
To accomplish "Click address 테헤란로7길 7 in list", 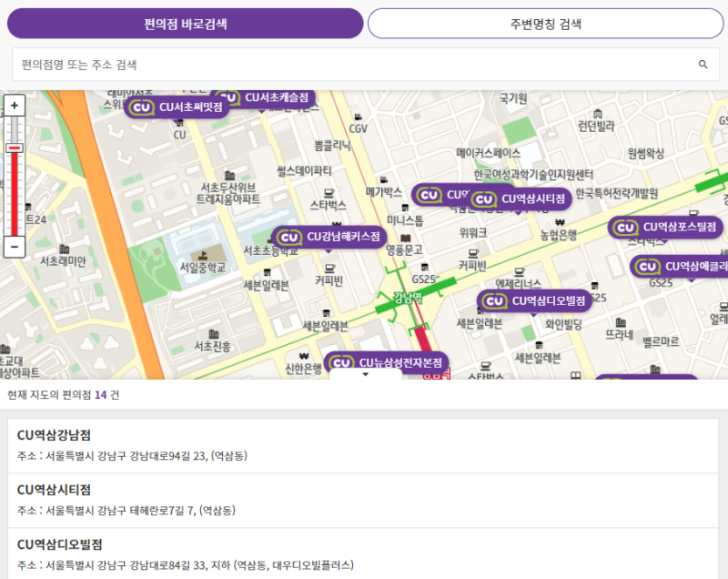I will (x=163, y=511).
